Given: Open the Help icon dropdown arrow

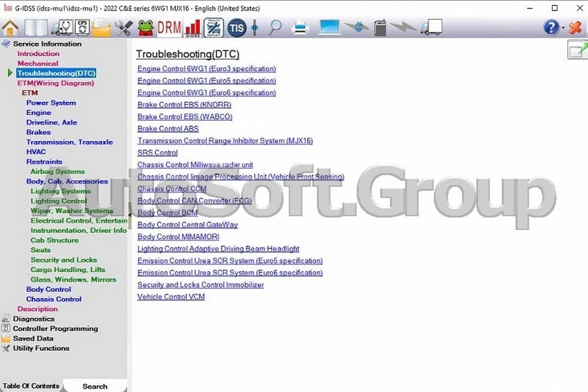Looking at the screenshot, I should tap(563, 28).
